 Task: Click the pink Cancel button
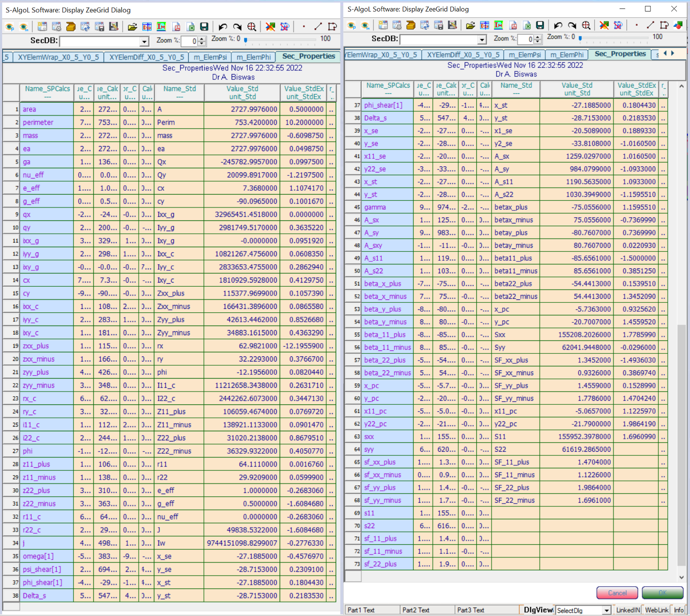(617, 593)
